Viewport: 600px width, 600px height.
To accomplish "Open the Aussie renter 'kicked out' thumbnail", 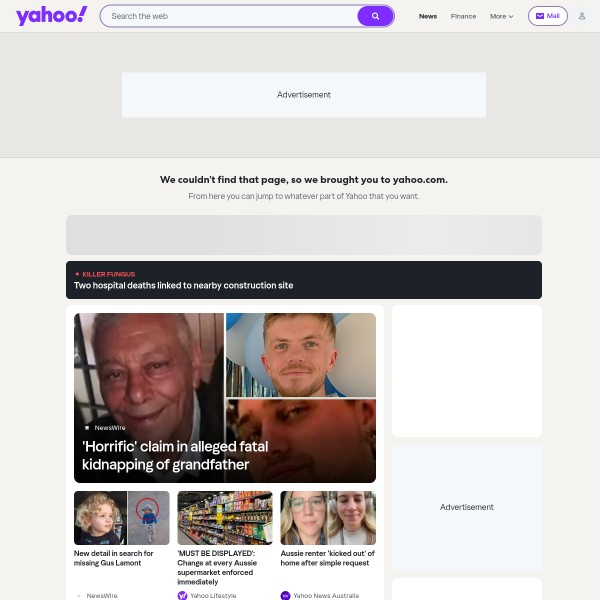I will click(328, 518).
